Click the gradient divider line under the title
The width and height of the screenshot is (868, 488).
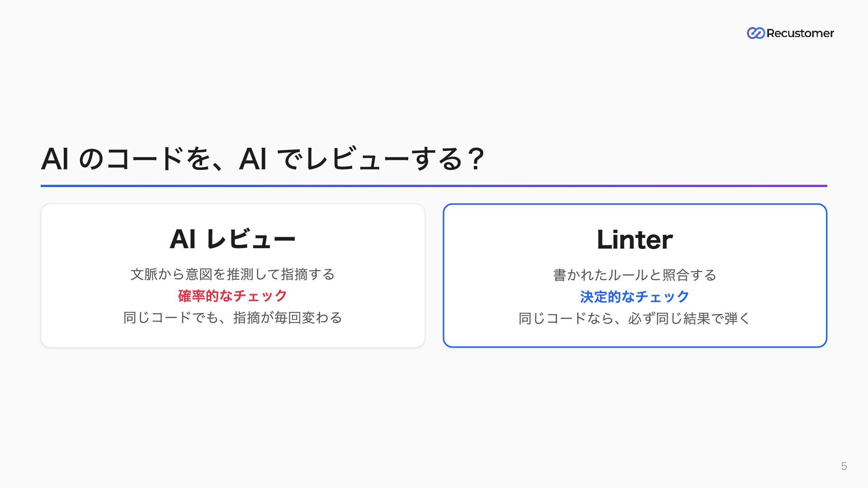click(434, 186)
